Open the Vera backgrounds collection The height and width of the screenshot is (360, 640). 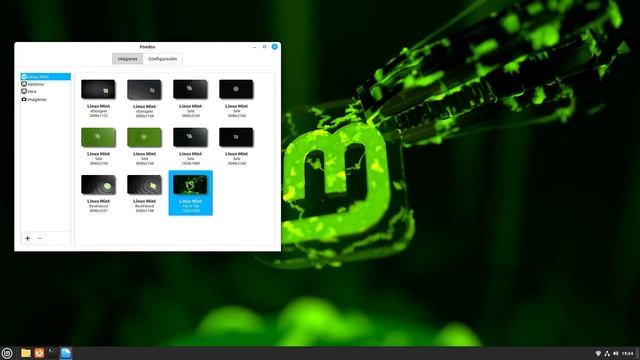tap(46, 91)
